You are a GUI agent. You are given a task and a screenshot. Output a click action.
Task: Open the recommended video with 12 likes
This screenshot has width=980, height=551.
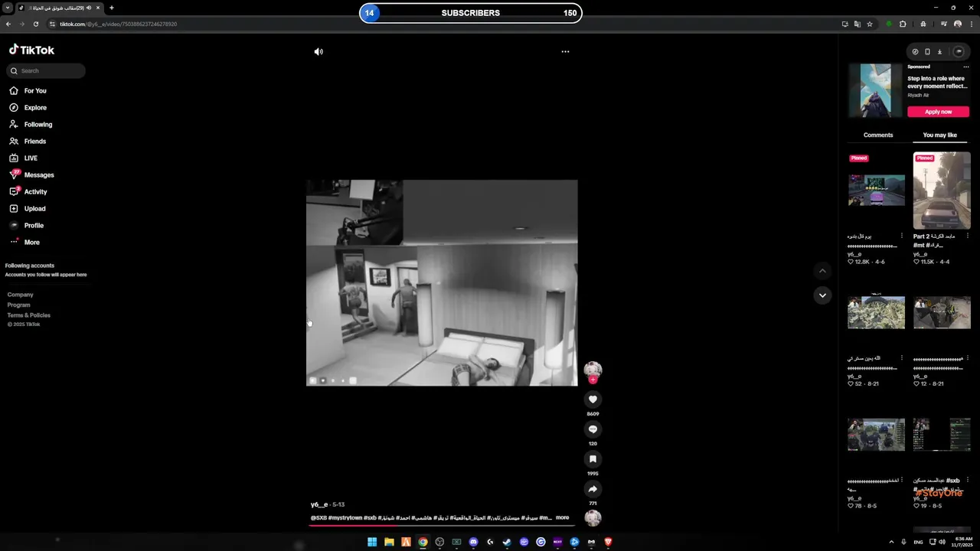(942, 312)
